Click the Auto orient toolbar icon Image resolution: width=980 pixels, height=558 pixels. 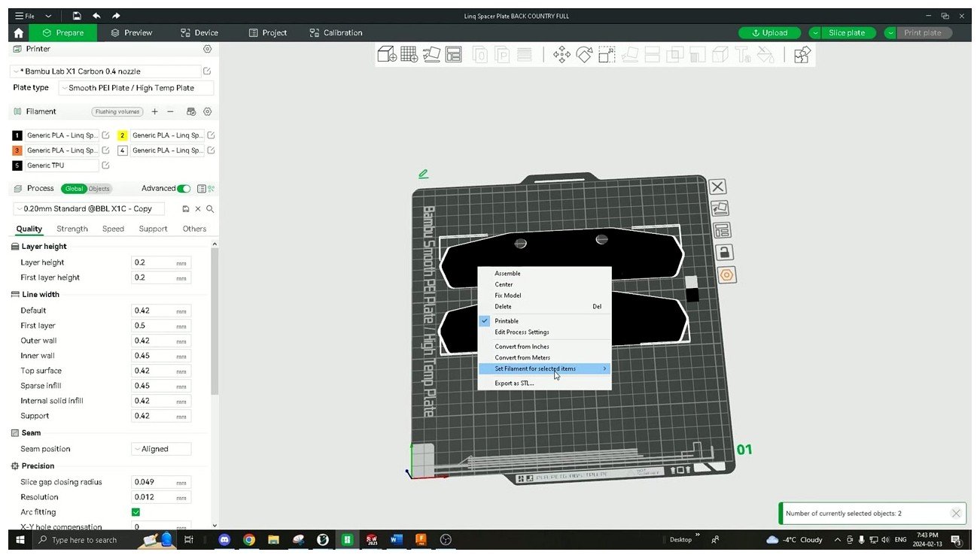point(431,54)
